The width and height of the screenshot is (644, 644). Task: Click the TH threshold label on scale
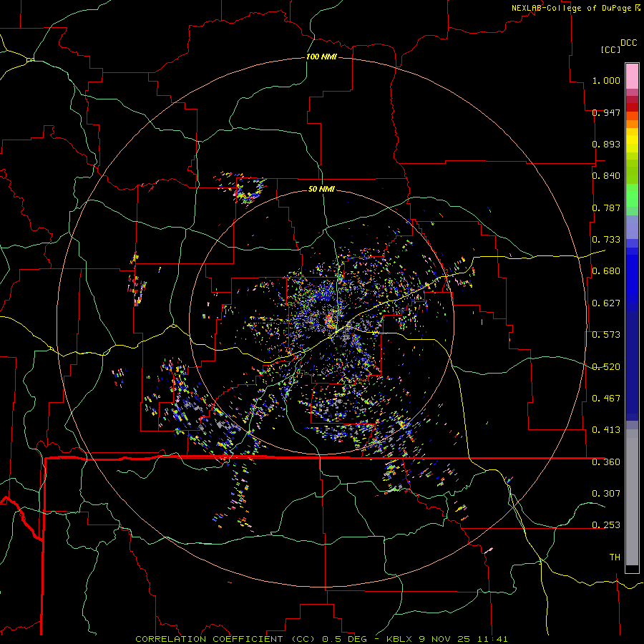(x=615, y=557)
